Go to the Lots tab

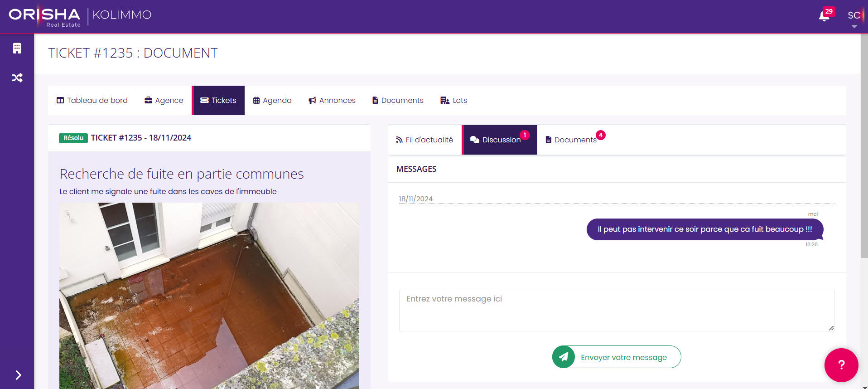click(x=453, y=100)
